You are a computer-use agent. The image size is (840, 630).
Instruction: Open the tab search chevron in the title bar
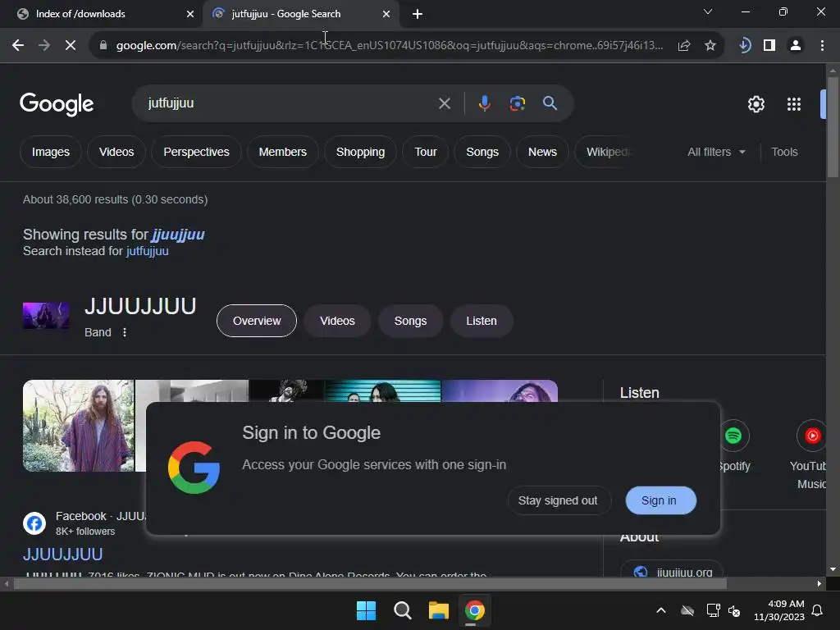(708, 11)
